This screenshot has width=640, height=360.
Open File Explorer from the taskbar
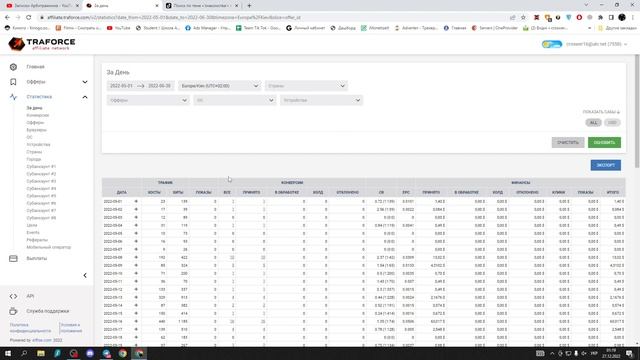pyautogui.click(x=41, y=353)
